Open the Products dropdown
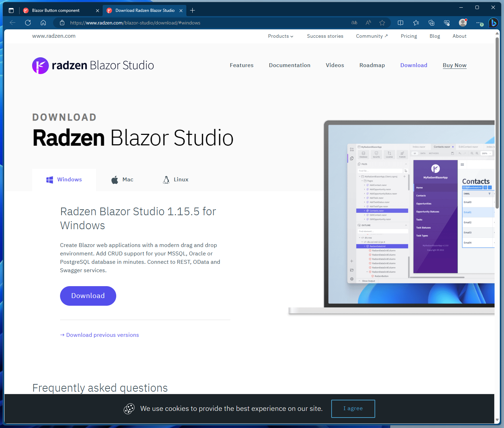 click(x=280, y=36)
